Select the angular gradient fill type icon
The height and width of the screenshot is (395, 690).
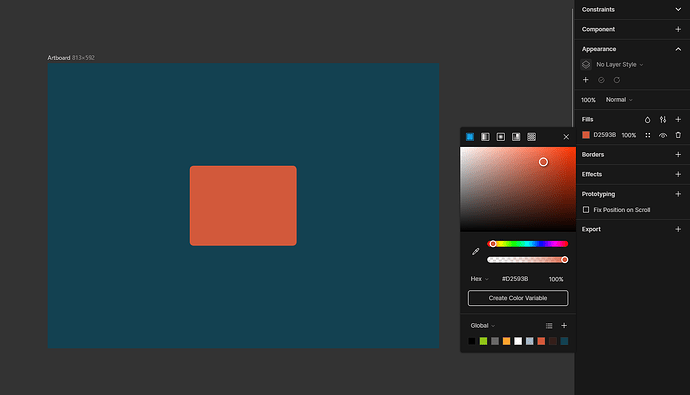(x=516, y=137)
